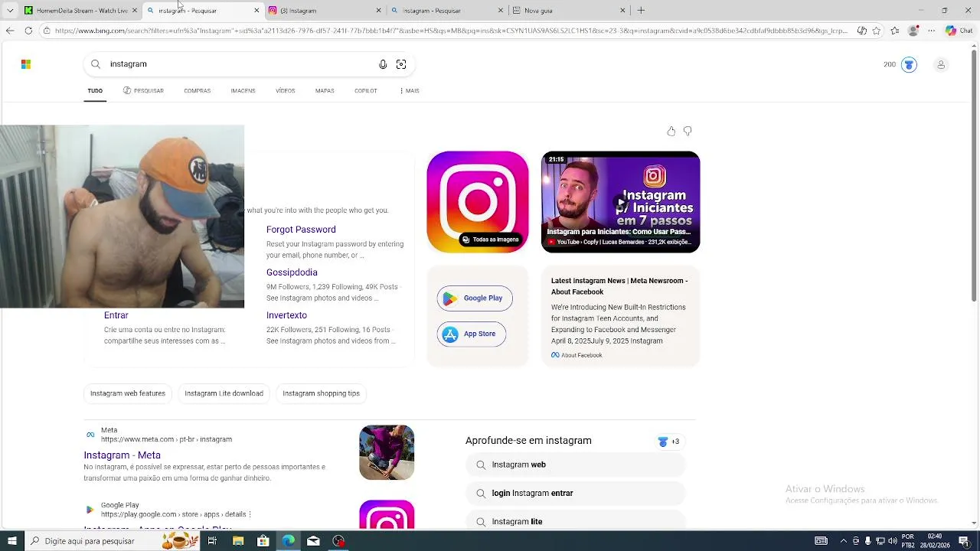The width and height of the screenshot is (980, 551).
Task: Open Mail app from taskbar
Action: pyautogui.click(x=313, y=541)
